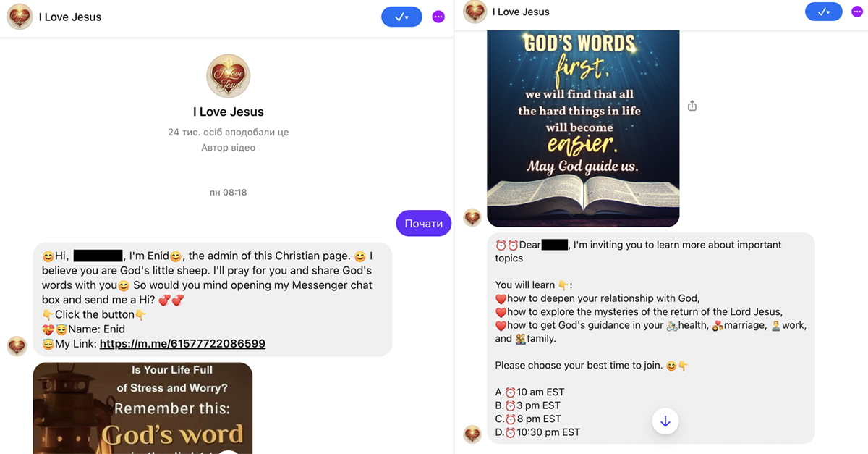Open the I Love Jesus page name under the logo
The height and width of the screenshot is (454, 868).
tap(229, 112)
